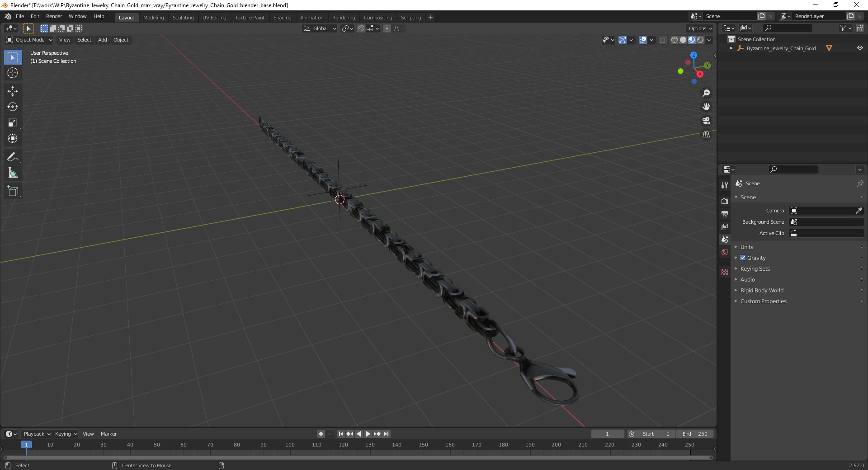Open the View Layer properties tab
This screenshot has width=868, height=470.
(725, 226)
